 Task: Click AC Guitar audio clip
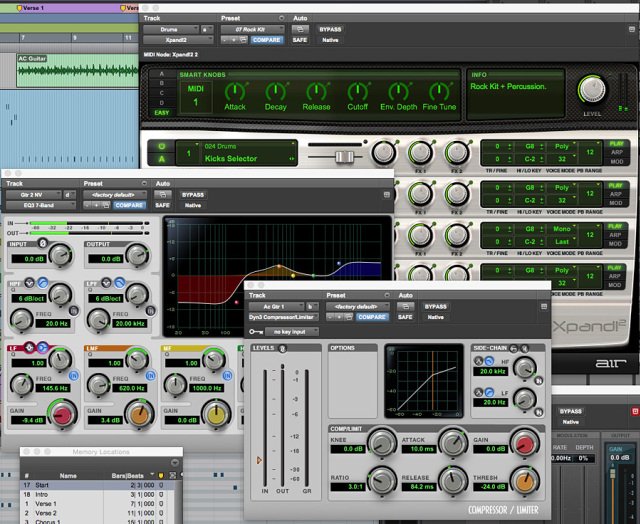pos(78,70)
